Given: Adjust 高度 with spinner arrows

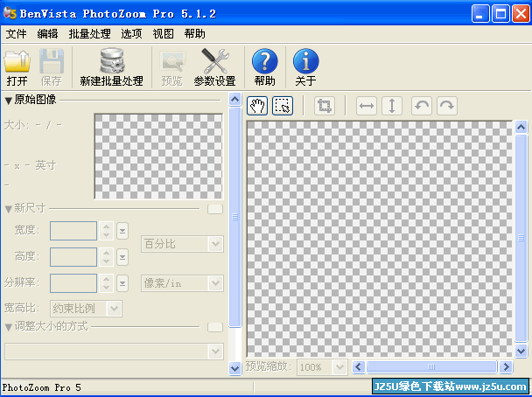Looking at the screenshot, I should (x=107, y=257).
